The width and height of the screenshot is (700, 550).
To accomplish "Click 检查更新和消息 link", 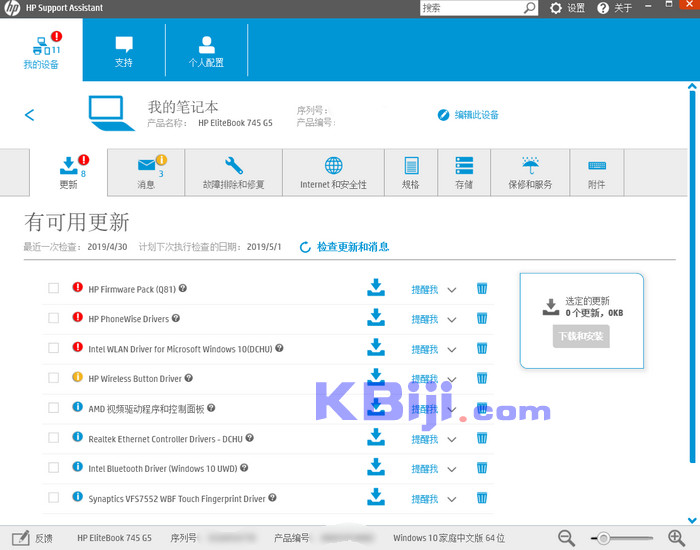I will [344, 247].
